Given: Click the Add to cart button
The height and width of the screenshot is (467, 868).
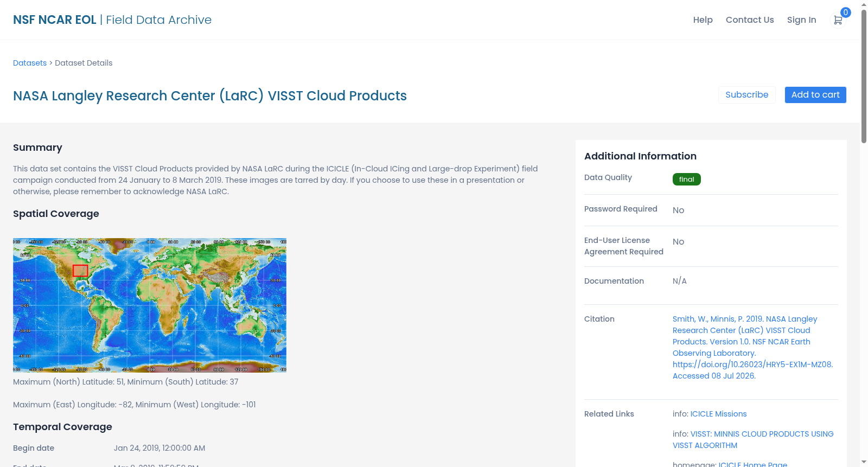Looking at the screenshot, I should point(815,94).
